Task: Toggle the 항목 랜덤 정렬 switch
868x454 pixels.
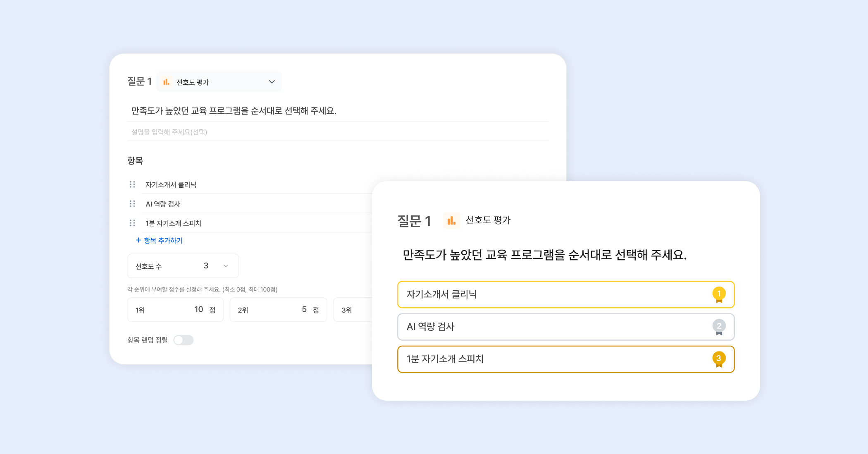Action: pyautogui.click(x=184, y=340)
